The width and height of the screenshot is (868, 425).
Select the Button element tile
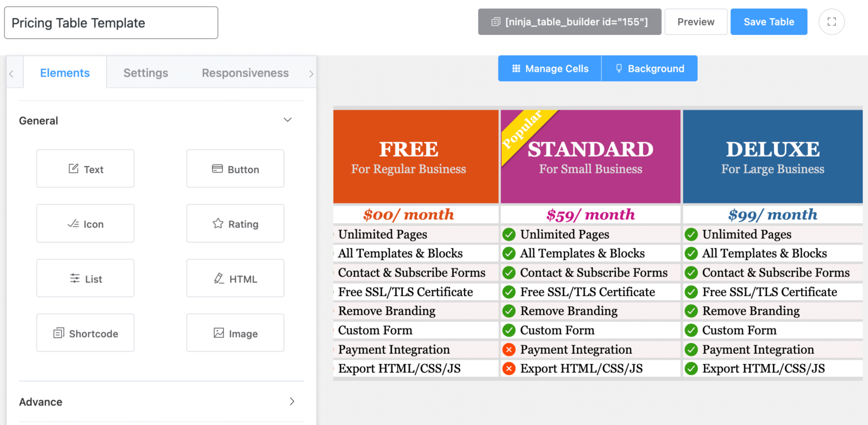[235, 168]
